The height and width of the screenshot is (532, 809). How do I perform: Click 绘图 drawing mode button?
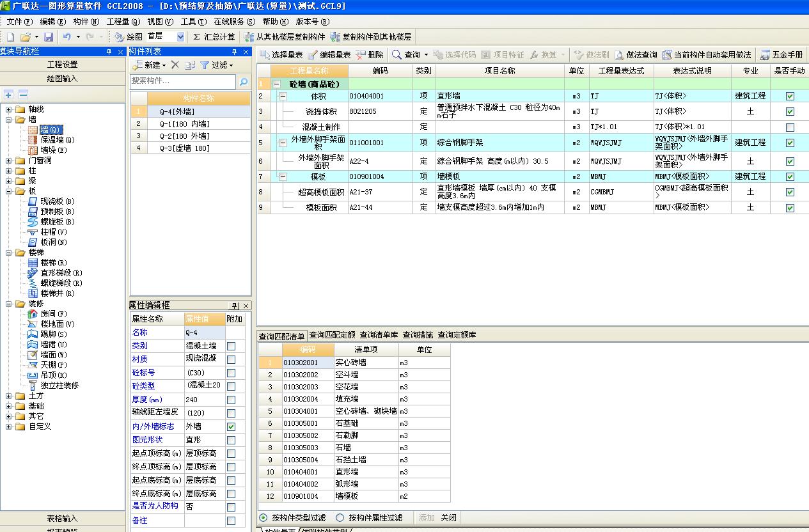point(129,37)
